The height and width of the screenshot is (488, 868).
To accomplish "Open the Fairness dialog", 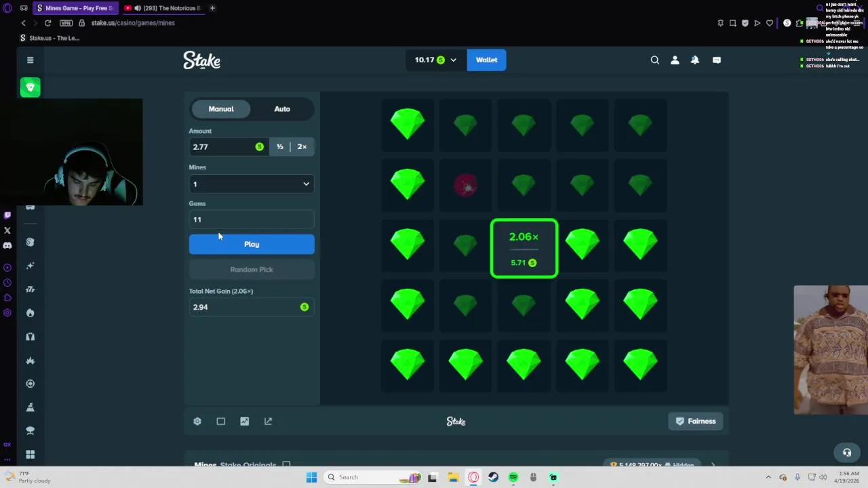I will coord(696,421).
